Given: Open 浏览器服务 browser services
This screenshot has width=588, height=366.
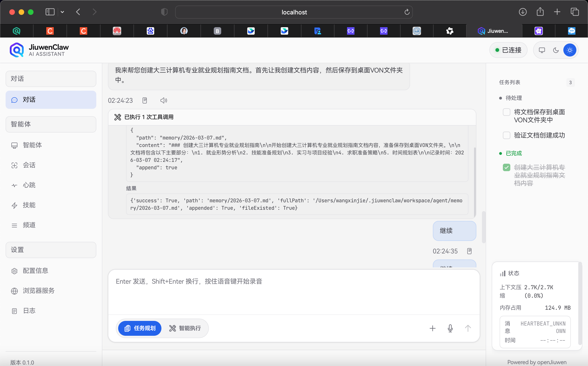Looking at the screenshot, I should (x=38, y=291).
